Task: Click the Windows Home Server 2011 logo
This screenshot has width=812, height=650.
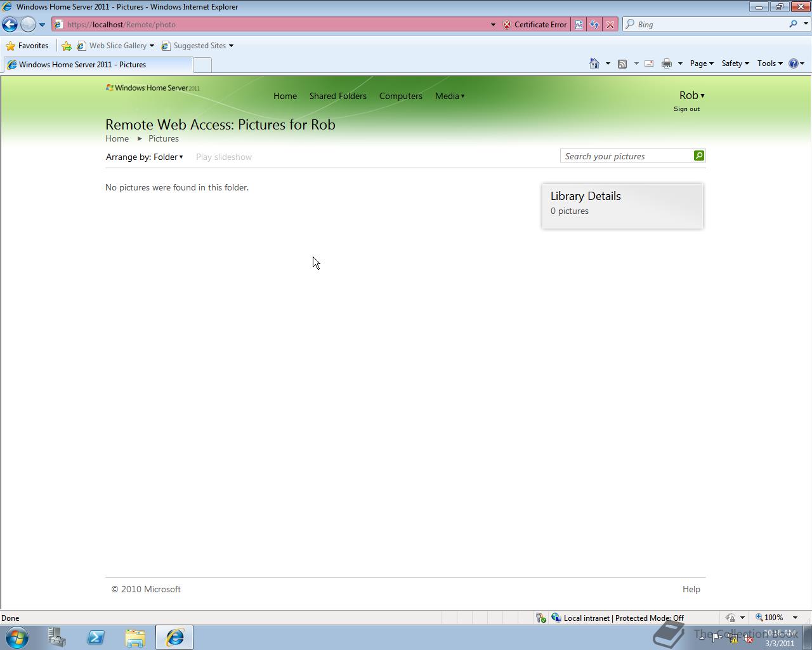Action: (153, 88)
